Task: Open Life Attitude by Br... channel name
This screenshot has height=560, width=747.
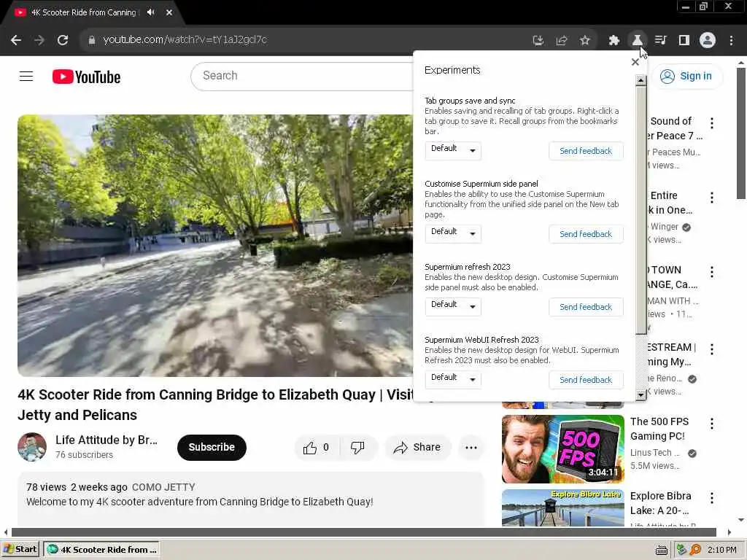Action: coord(107,440)
